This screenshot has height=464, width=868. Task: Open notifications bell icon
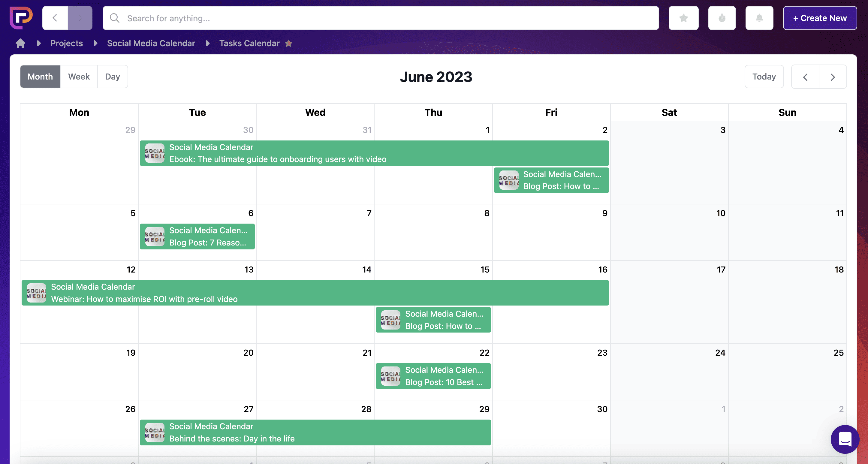tap(759, 18)
